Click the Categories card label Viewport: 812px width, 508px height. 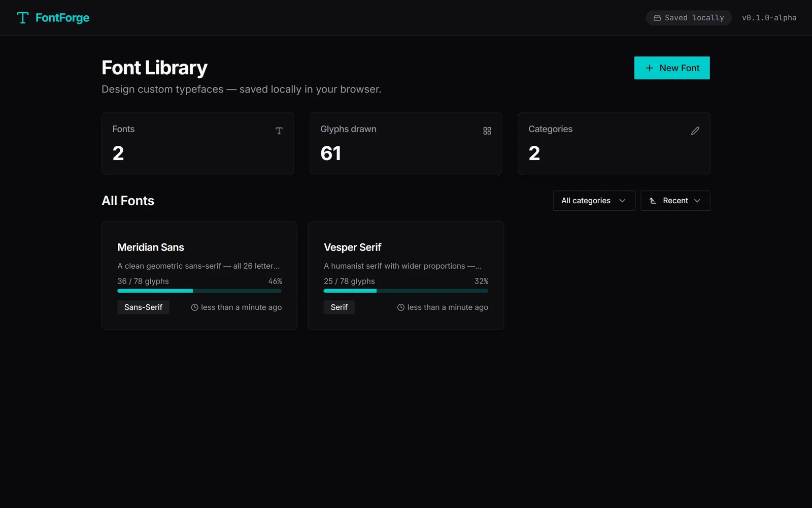click(x=550, y=129)
